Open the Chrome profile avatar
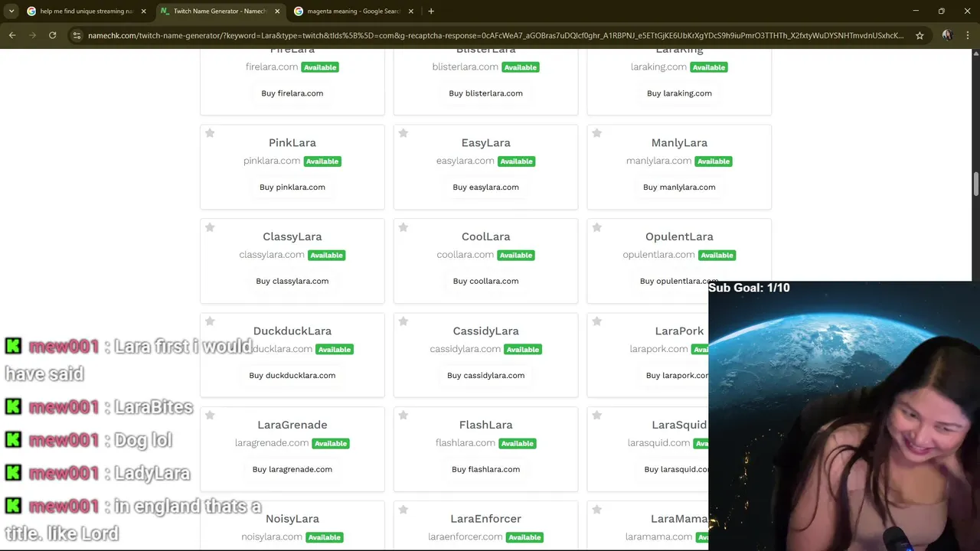 [x=947, y=35]
